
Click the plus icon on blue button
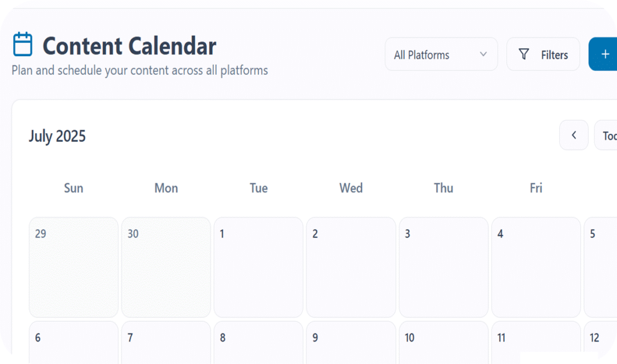pos(605,54)
